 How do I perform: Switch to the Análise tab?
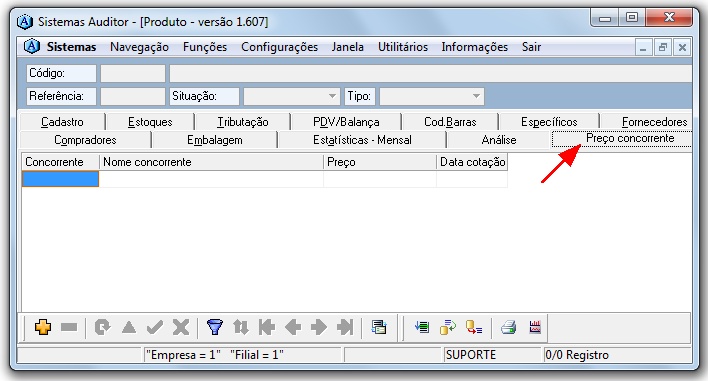(x=499, y=140)
